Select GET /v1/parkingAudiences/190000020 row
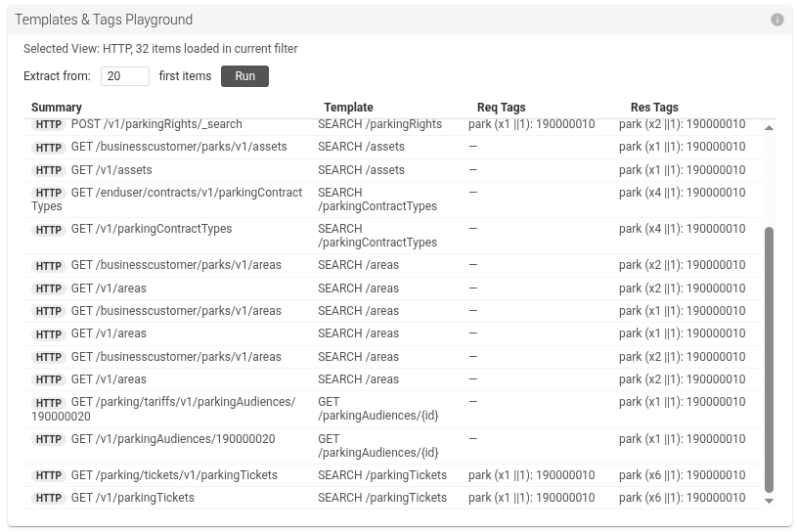Screen dimensions: 797x532 pyautogui.click(x=173, y=439)
